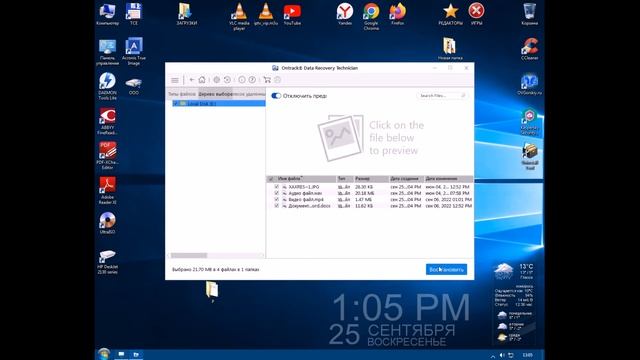Open YouTube desktop shortcut
640x360 pixels.
point(292,14)
